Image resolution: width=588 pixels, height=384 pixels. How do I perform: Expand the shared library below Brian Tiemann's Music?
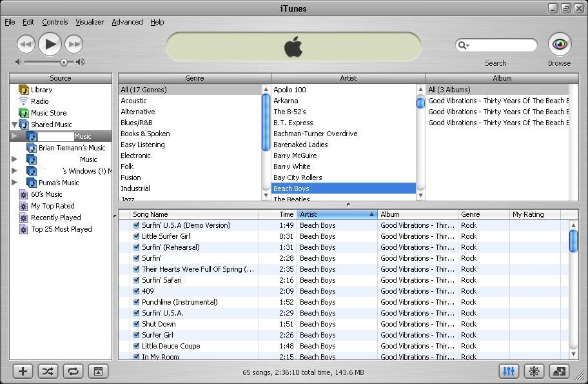(x=14, y=159)
